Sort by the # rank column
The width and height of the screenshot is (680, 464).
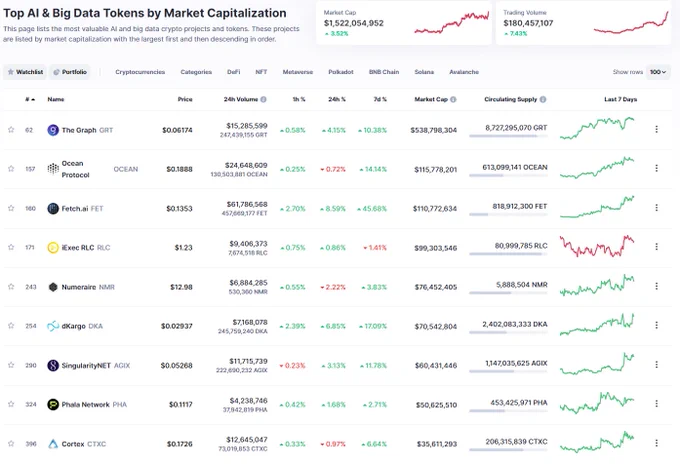pyautogui.click(x=30, y=99)
